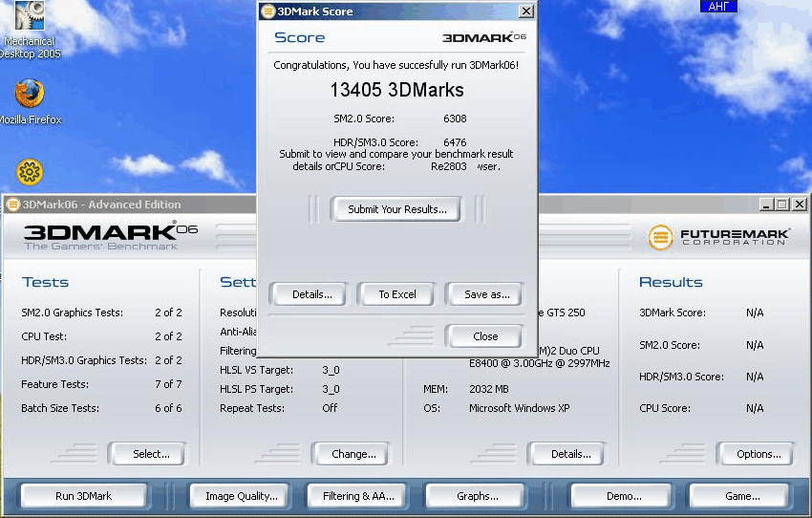Image resolution: width=812 pixels, height=518 pixels.
Task: Click the Save as button
Action: pyautogui.click(x=486, y=294)
